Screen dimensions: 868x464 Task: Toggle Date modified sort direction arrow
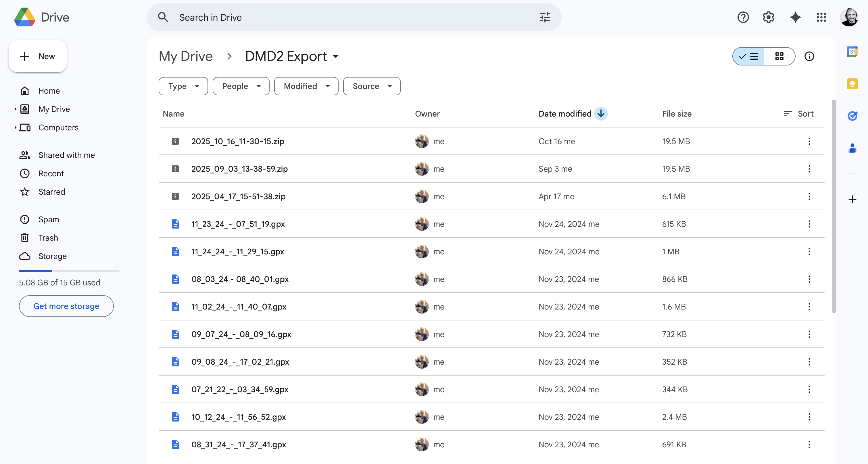click(601, 113)
